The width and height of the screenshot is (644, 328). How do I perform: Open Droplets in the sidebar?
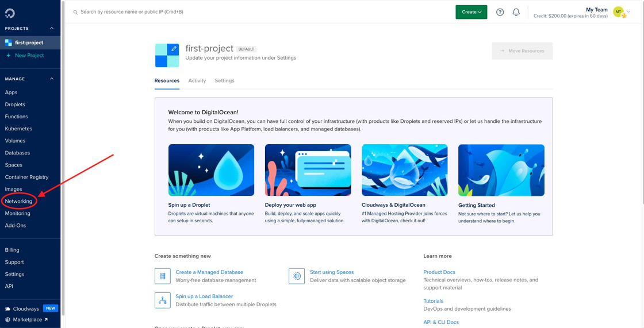pos(15,105)
